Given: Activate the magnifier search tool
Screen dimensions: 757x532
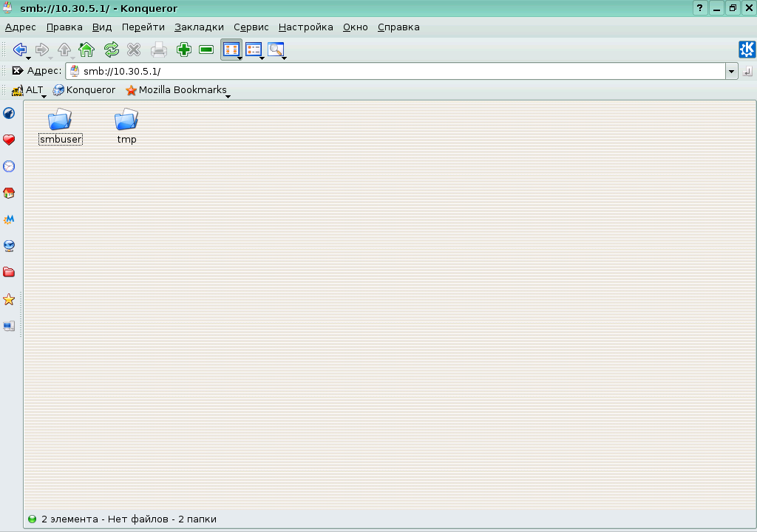Looking at the screenshot, I should point(275,50).
